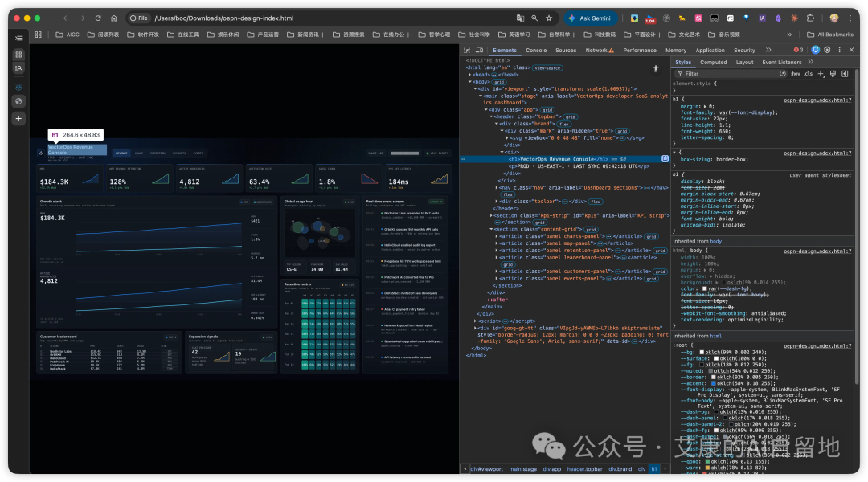Open the Layout tab
868x482 pixels.
[744, 62]
